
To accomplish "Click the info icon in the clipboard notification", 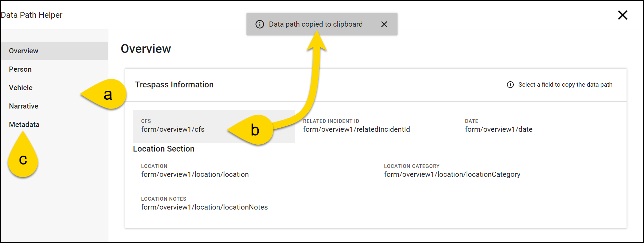I will coord(260,24).
